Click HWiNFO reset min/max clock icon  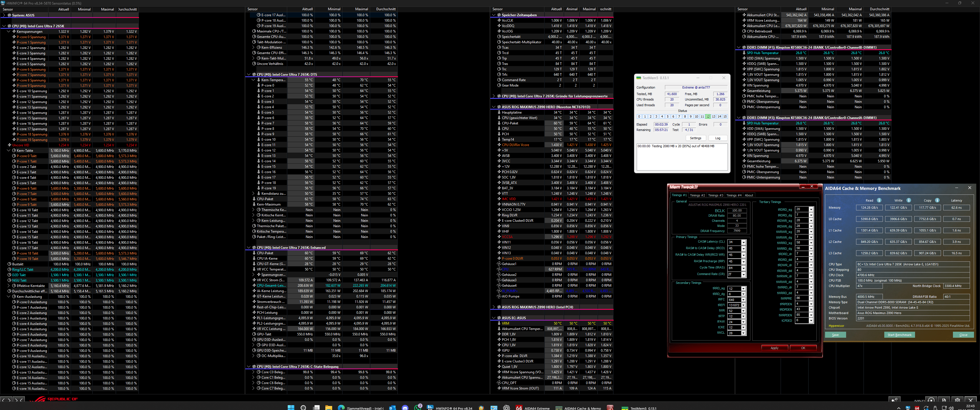[931, 400]
